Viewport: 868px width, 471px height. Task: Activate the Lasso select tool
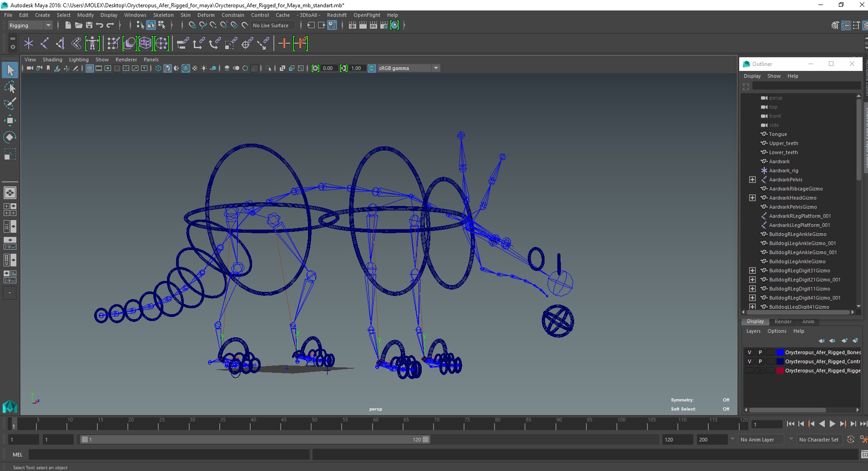point(10,87)
